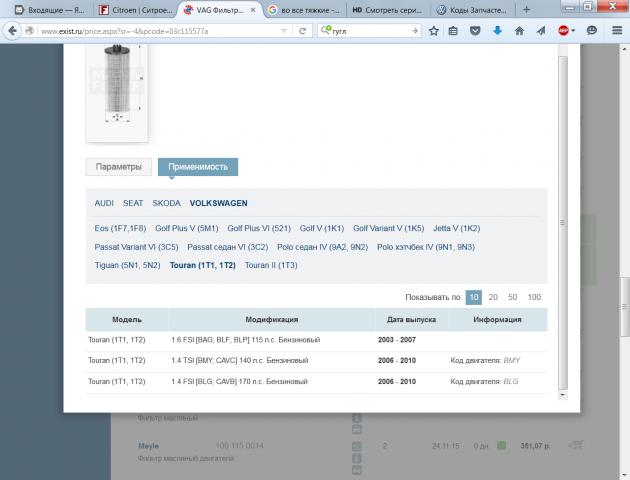Click the 1.6 FSI [BAG; BLF; BLP] row
Image resolution: width=630 pixels, height=480 pixels.
tap(317, 340)
